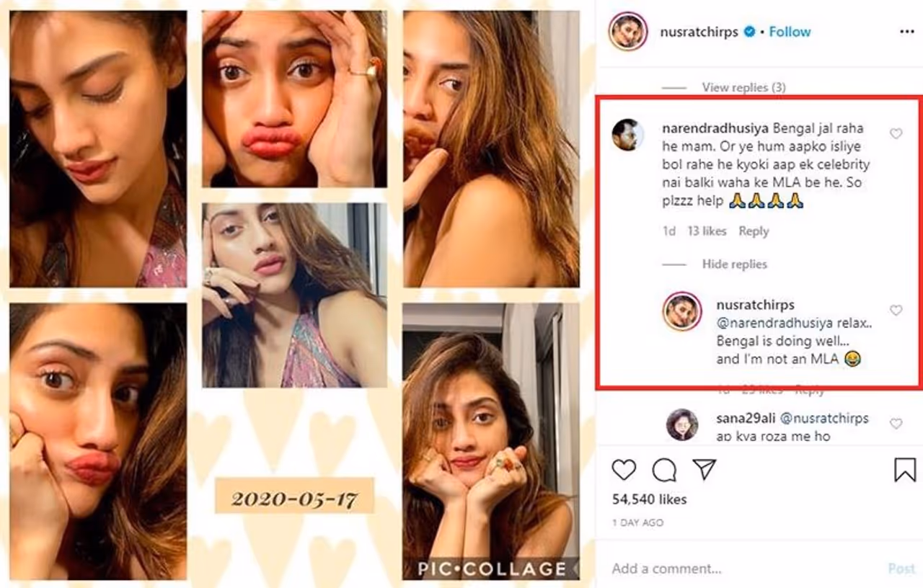Viewport: 923px width, 588px height.
Task: Follow the nusratchirps account
Action: tap(790, 32)
